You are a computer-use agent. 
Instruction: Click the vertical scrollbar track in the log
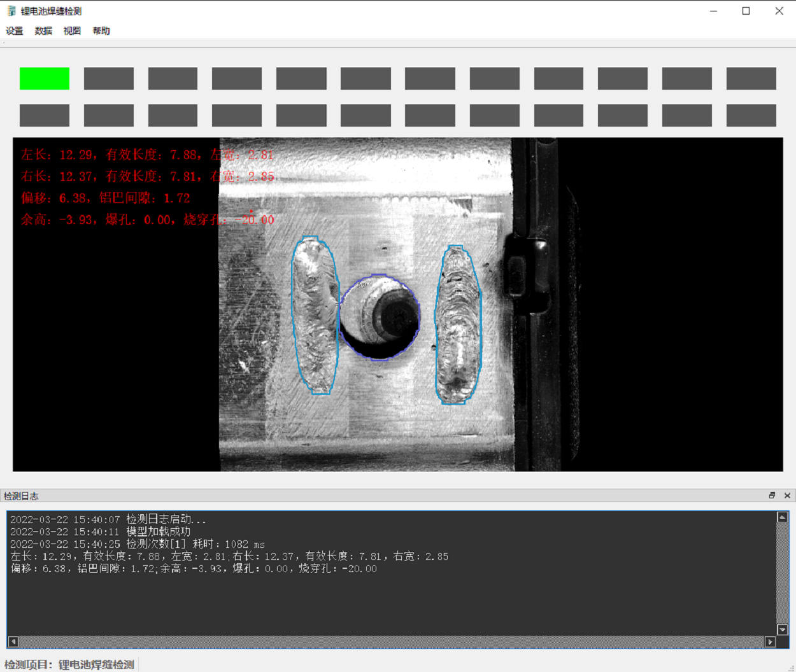coord(783,573)
